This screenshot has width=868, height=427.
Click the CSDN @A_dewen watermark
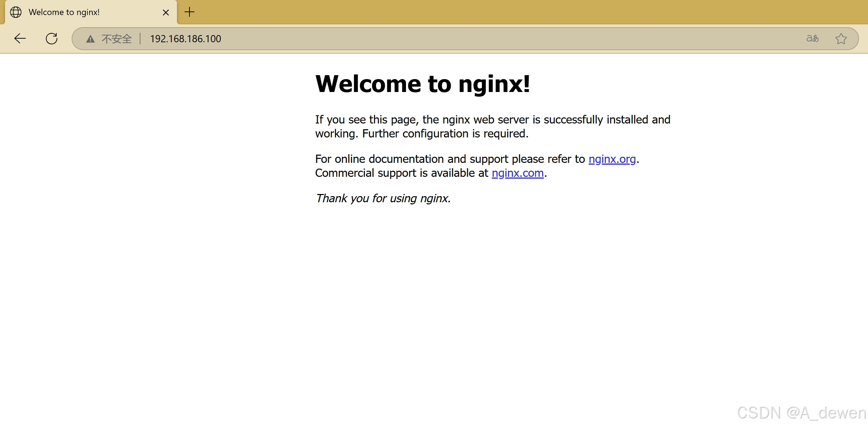[x=801, y=413]
